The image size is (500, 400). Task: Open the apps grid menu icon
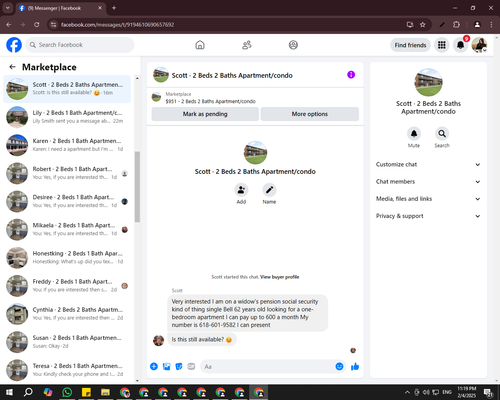442,45
